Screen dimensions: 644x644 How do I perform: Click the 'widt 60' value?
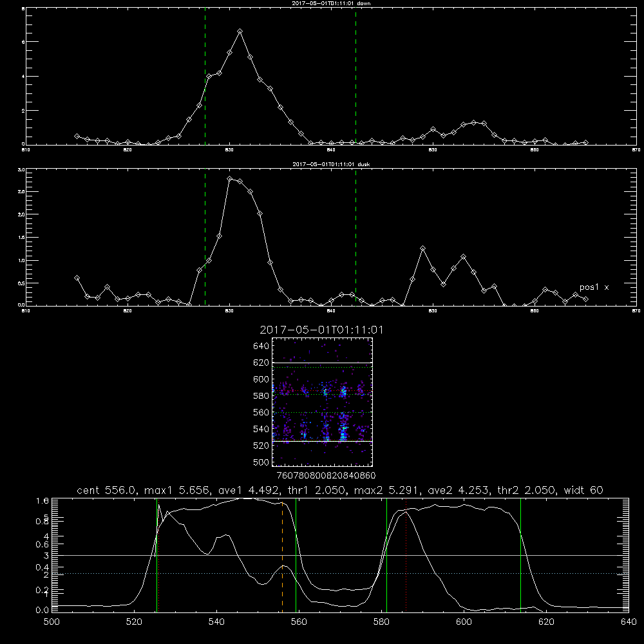tap(583, 490)
